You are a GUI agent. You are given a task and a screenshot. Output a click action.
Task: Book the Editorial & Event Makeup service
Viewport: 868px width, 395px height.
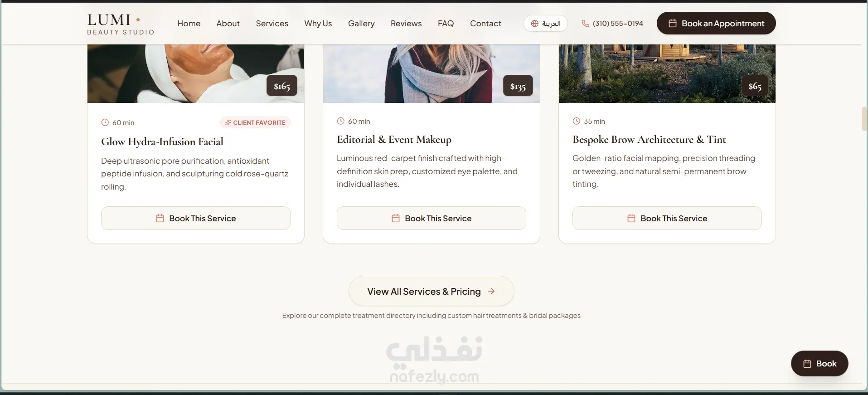pos(432,218)
